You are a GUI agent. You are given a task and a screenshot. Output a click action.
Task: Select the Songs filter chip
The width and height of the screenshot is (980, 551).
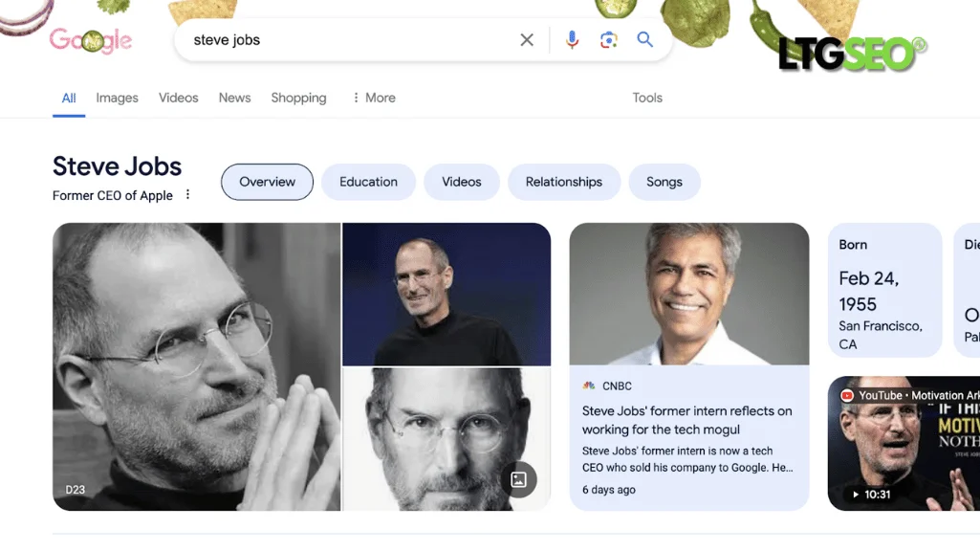point(664,182)
